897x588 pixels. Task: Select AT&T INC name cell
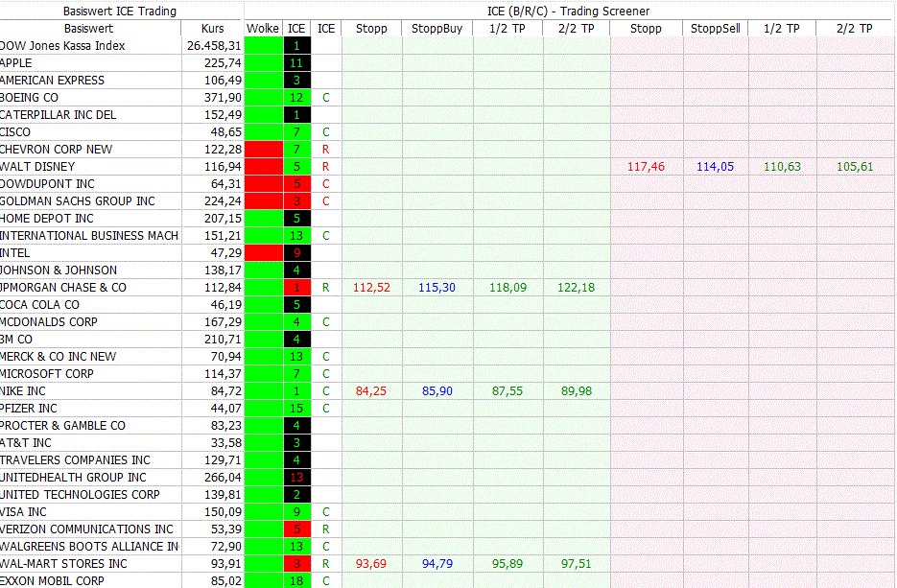click(x=26, y=443)
